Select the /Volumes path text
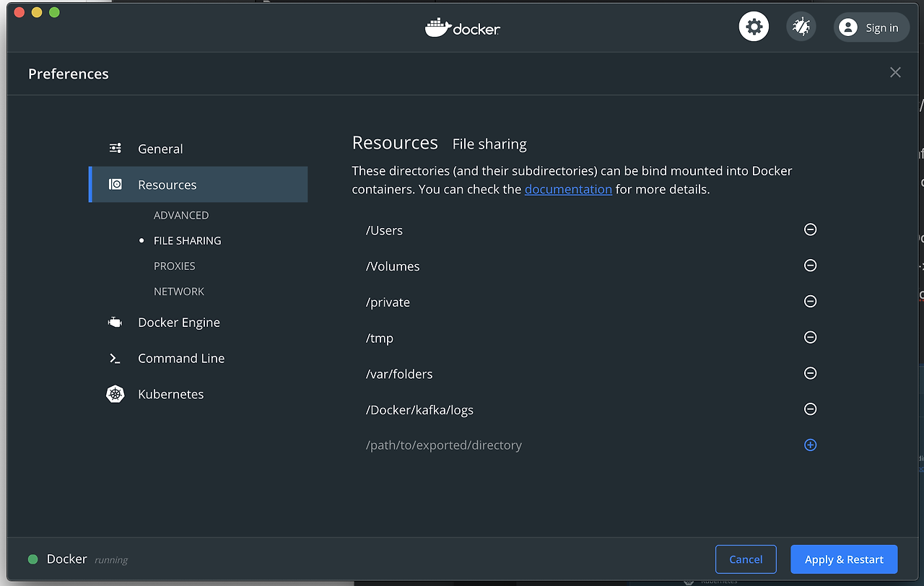Screen dimensions: 924x586 [393, 266]
